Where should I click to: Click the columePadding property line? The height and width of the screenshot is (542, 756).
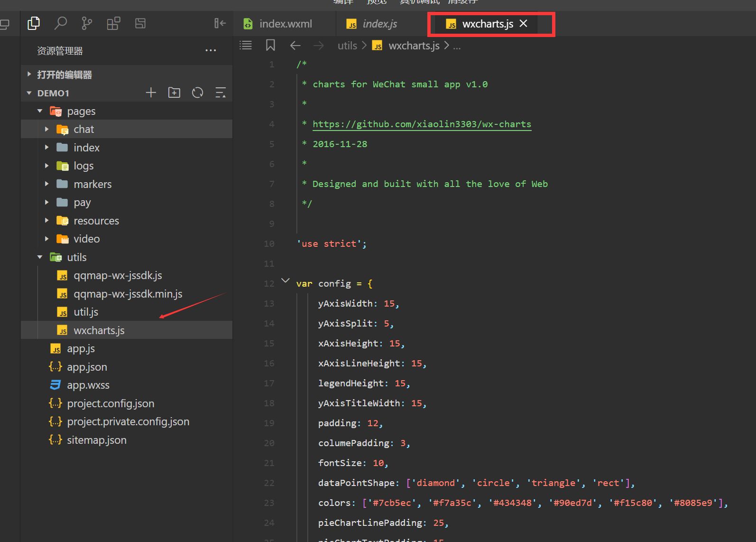(x=364, y=443)
